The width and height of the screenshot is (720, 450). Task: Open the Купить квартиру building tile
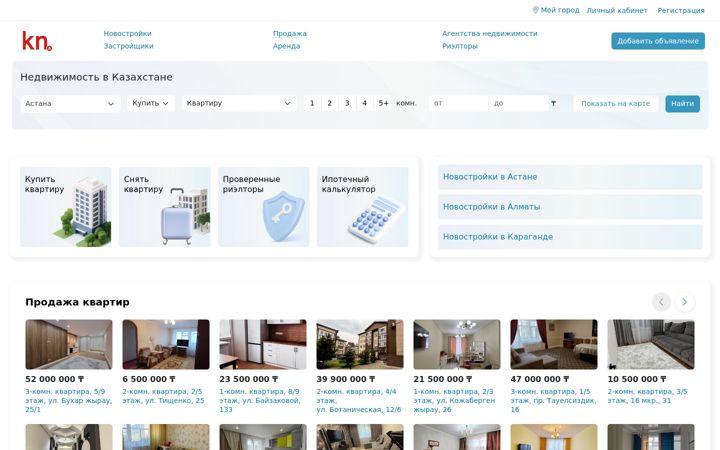66,207
